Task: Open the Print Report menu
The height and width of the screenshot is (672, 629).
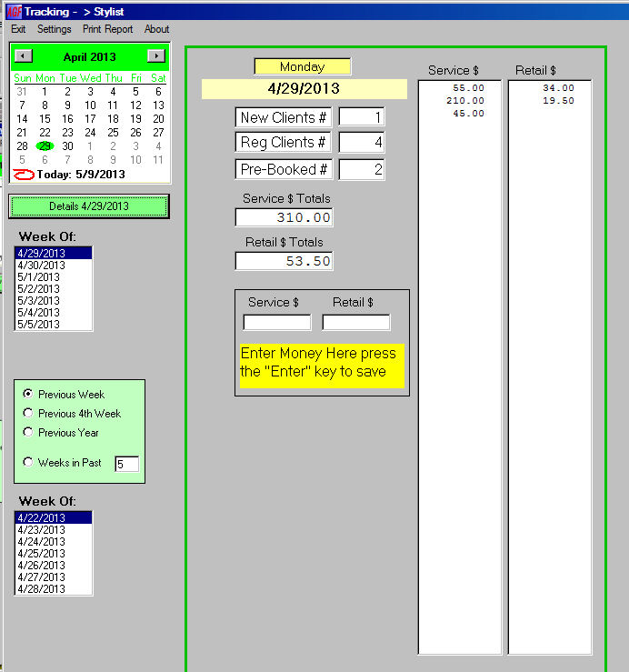Action: [x=107, y=29]
